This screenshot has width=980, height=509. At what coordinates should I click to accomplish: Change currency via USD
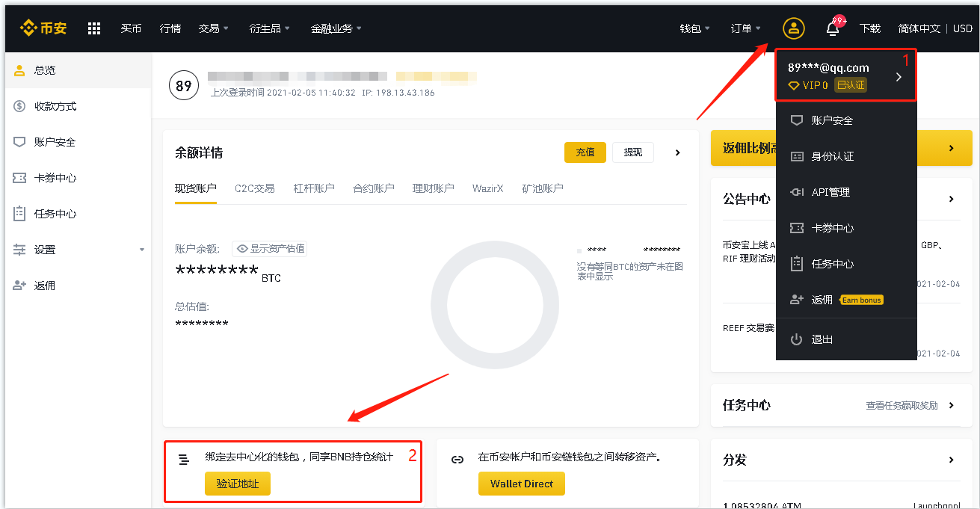click(963, 28)
